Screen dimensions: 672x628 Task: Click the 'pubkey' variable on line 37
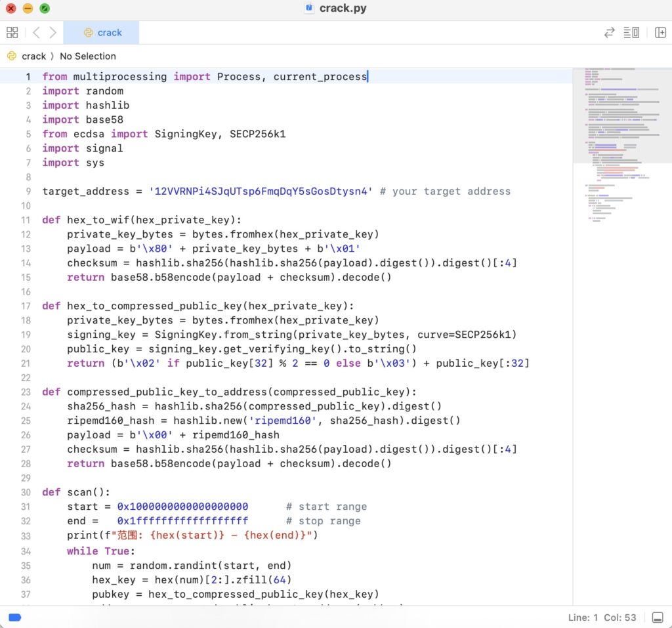pyautogui.click(x=110, y=595)
